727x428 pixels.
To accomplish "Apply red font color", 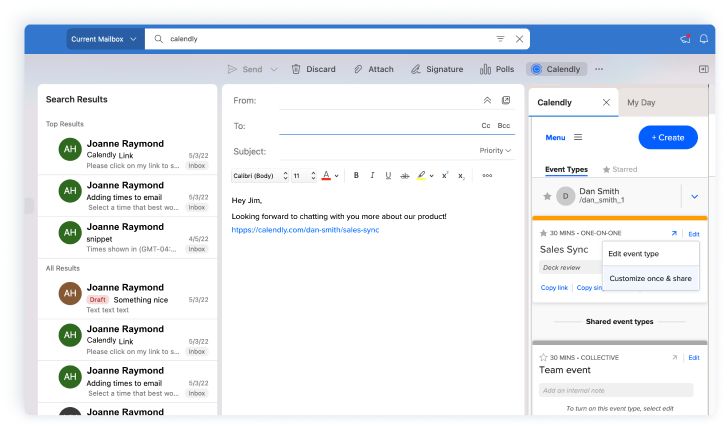I will click(x=326, y=176).
